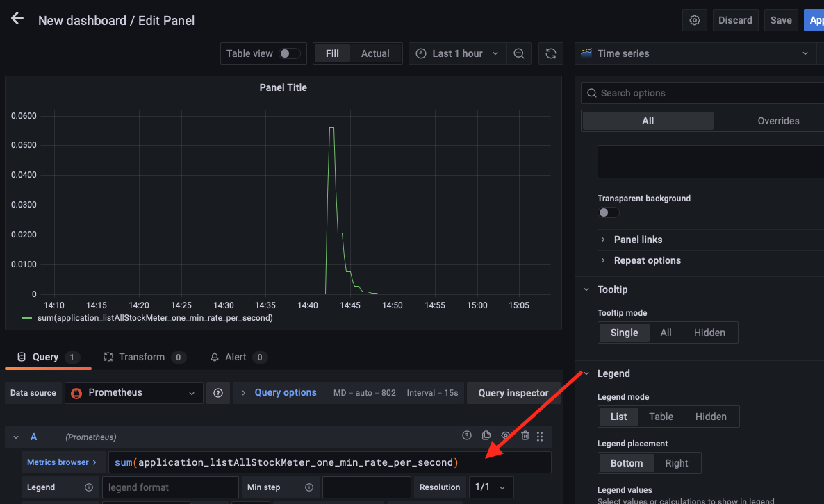Collapse the Tooltip section
This screenshot has height=504, width=824.
pos(586,289)
